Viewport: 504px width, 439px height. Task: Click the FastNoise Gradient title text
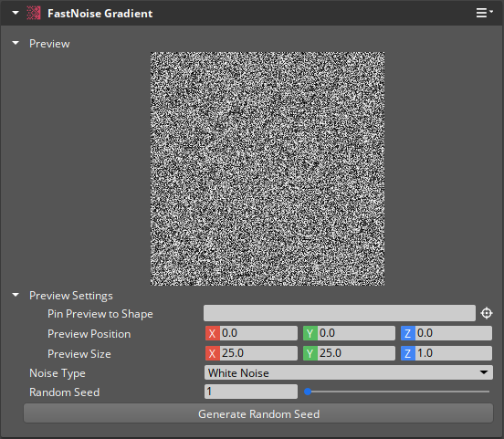[100, 14]
